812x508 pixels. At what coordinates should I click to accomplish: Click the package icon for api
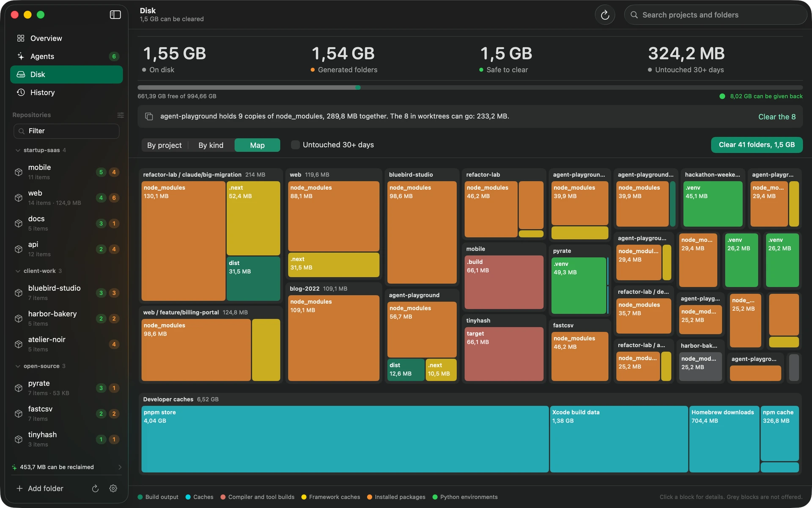19,249
